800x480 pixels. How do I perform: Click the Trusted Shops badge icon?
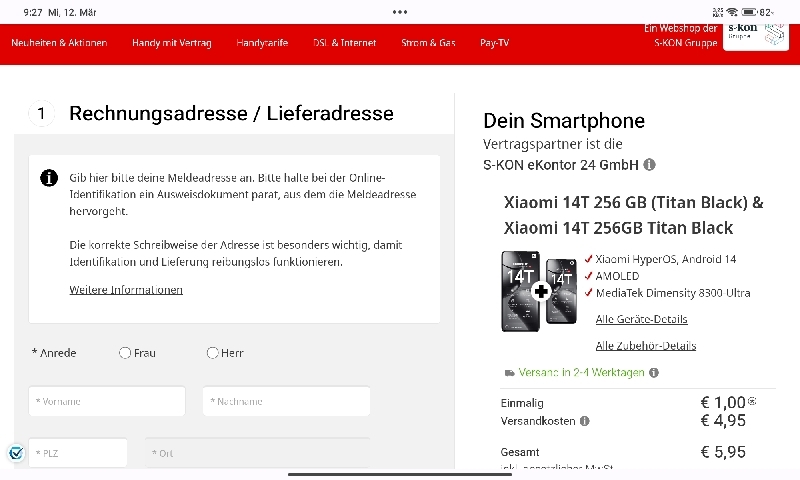point(16,452)
